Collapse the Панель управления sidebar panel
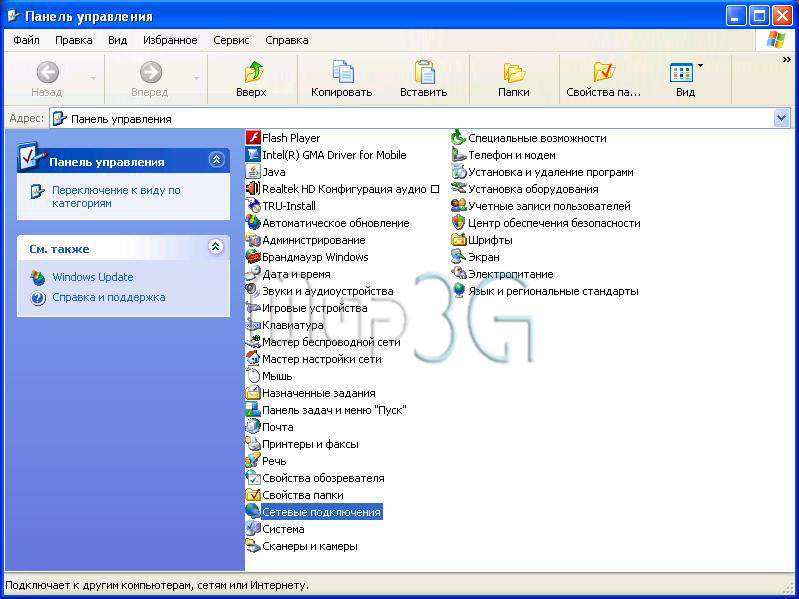The height and width of the screenshot is (599, 799). (216, 160)
